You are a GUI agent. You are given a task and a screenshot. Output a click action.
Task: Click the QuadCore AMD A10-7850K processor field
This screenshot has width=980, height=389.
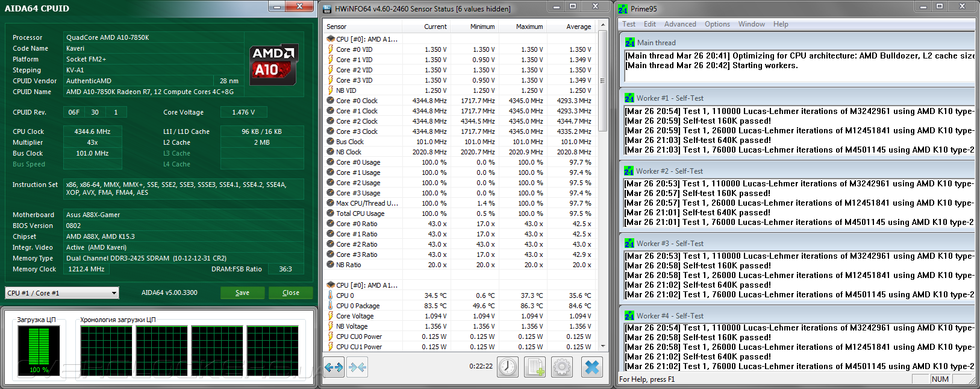click(154, 37)
